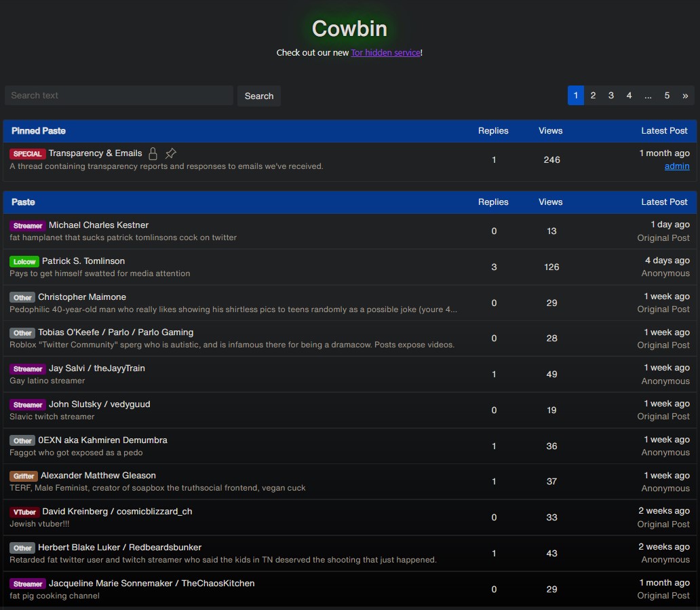Open the Tor hidden service link

click(x=385, y=53)
